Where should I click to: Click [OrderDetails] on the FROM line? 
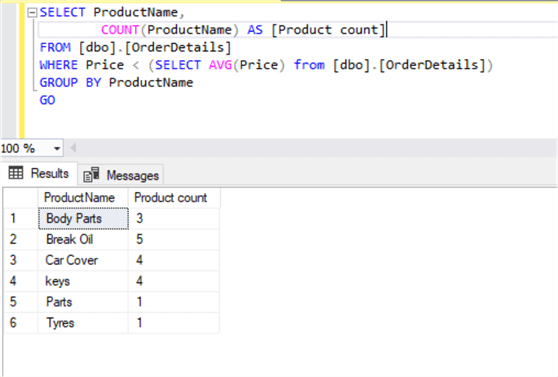[x=178, y=47]
